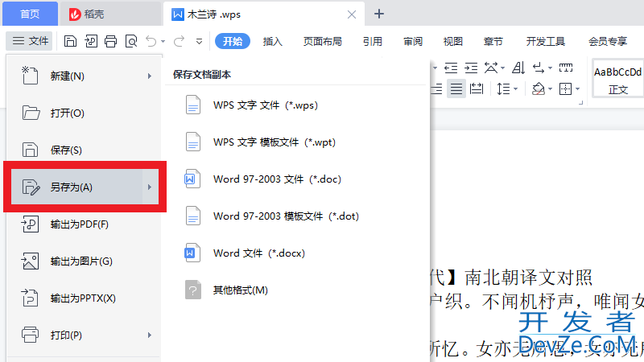The height and width of the screenshot is (362, 644).
Task: Close the 木兰诗 .wps document tab
Action: (352, 14)
